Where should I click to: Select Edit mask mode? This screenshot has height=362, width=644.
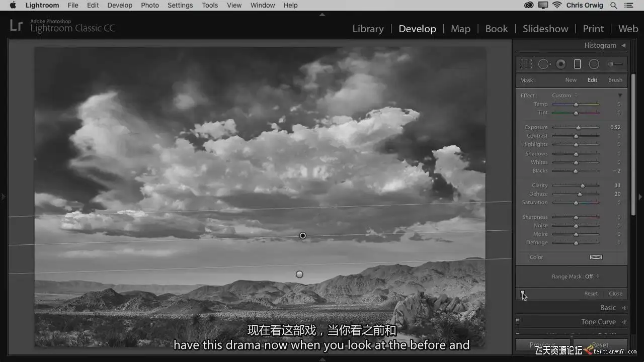593,80
